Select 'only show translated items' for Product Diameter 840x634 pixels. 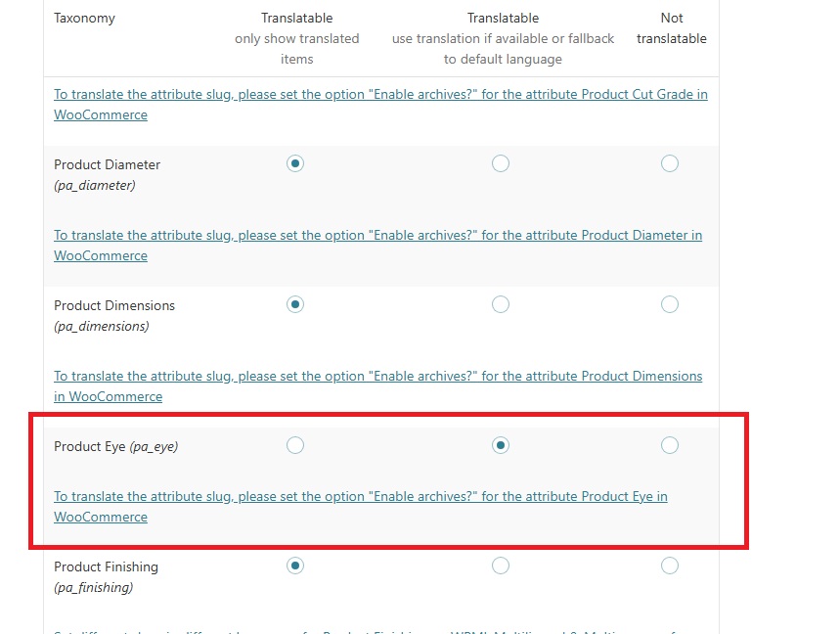click(295, 163)
